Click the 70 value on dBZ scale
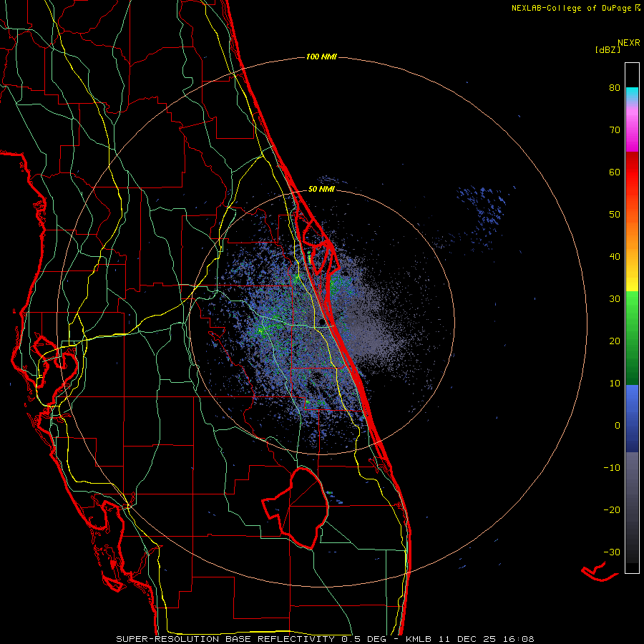The image size is (644, 644). click(x=615, y=130)
